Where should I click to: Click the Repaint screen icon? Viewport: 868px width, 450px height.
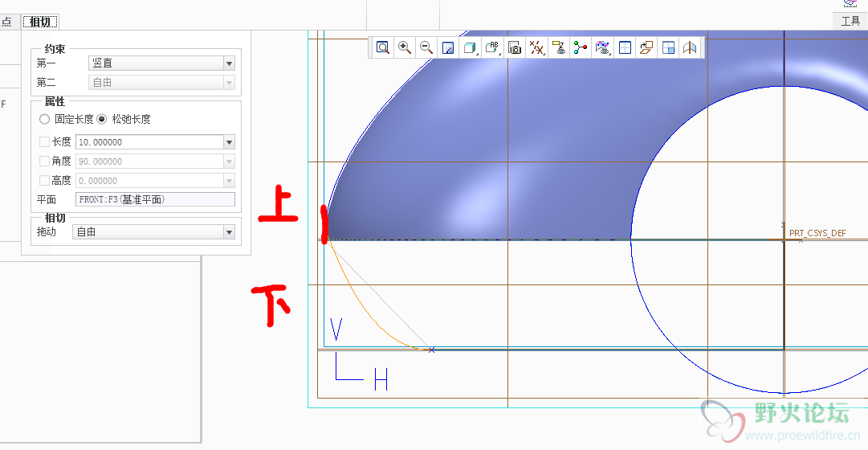[448, 48]
